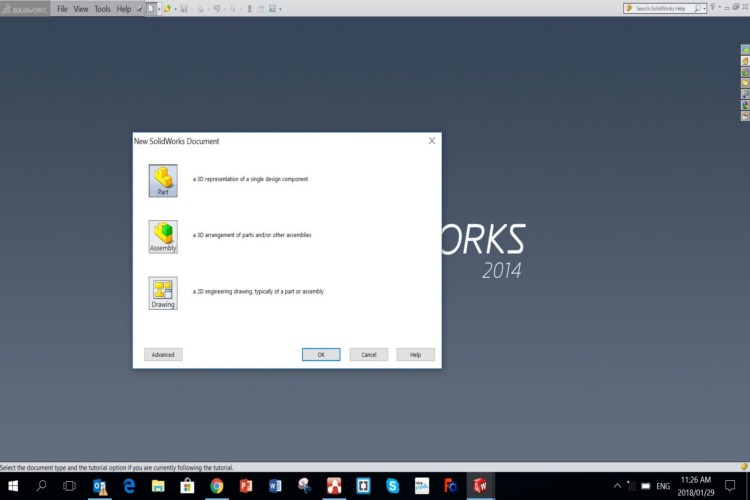Click the Help question mark icon

point(712,8)
